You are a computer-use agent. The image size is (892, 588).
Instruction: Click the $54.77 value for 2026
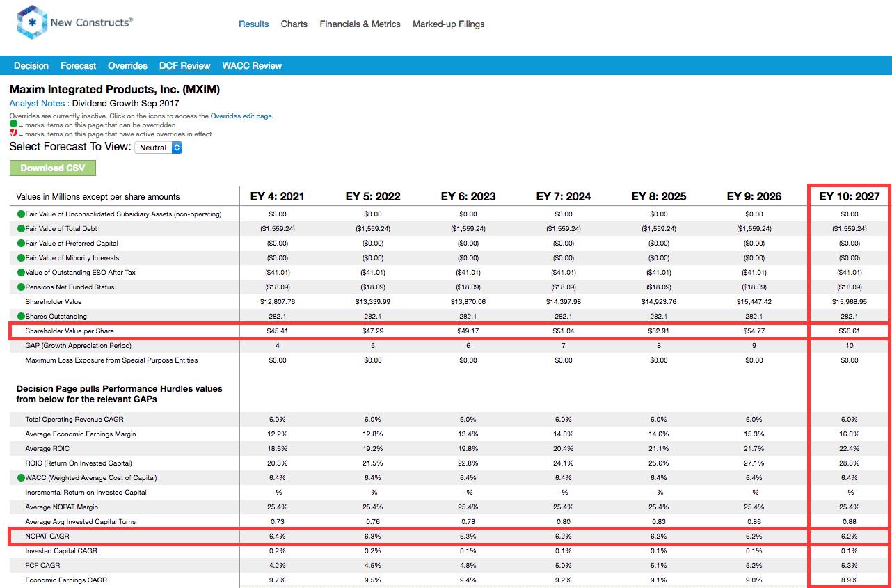[x=754, y=331]
